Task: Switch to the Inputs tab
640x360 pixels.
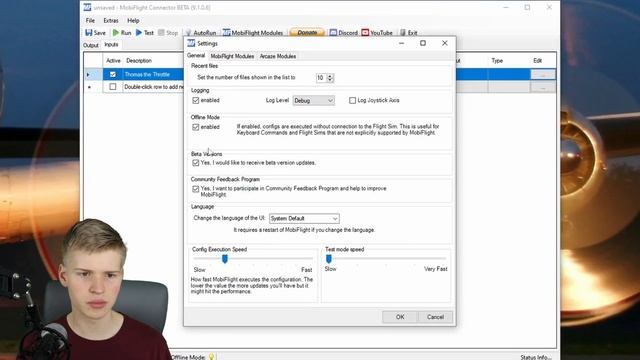Action: pos(111,44)
